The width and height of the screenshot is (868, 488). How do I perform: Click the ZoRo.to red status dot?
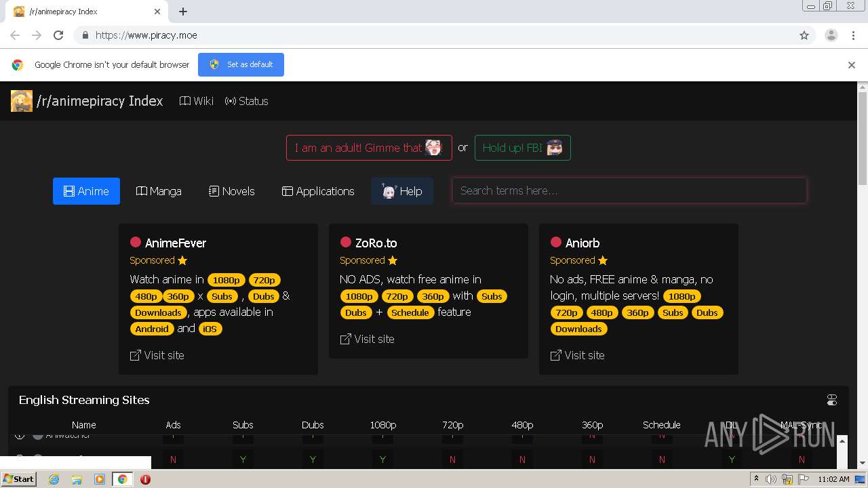[346, 242]
